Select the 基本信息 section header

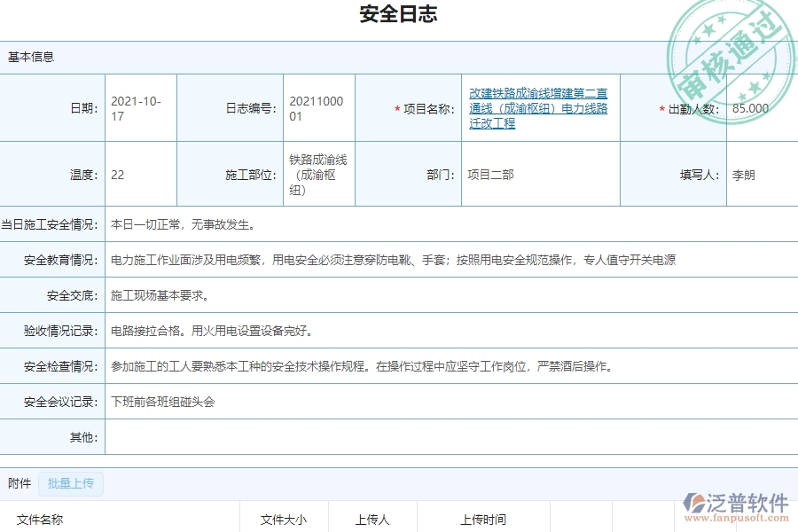pos(30,56)
